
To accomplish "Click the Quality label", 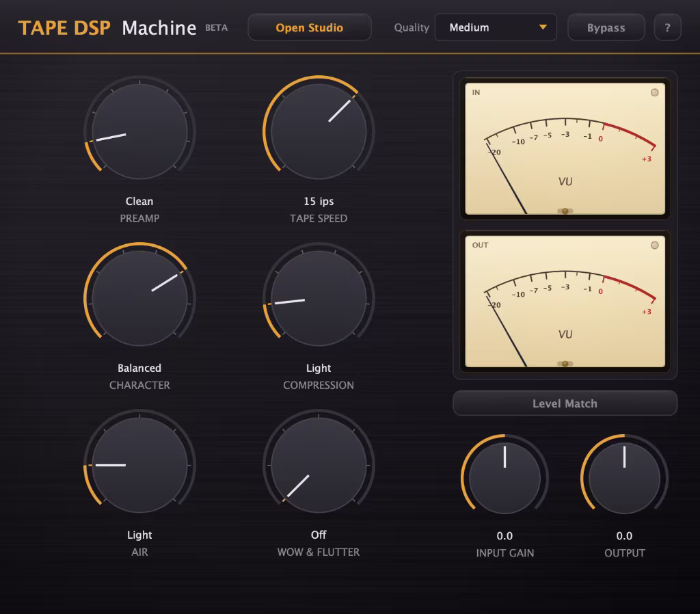I will (412, 27).
